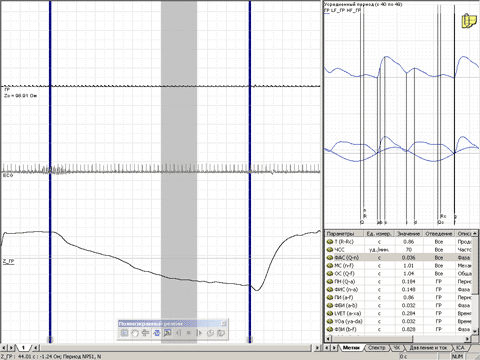Click the Zo = 98.91 Ом label

coord(20,96)
